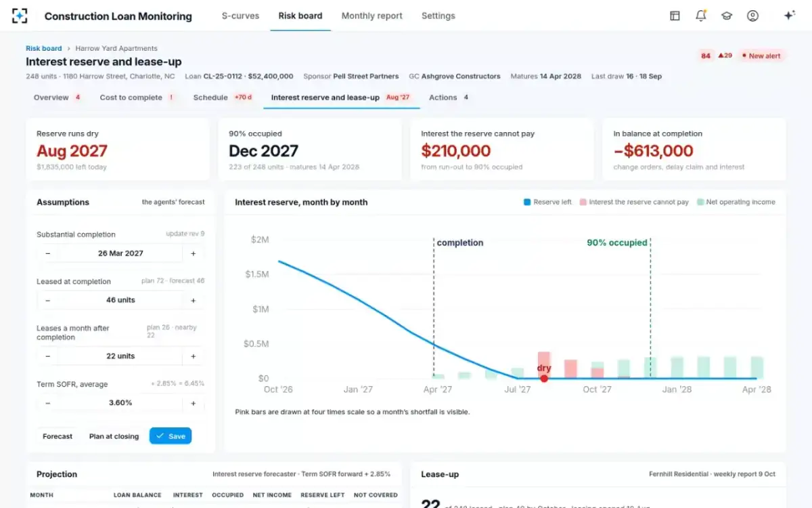Click the Pell Street Partners sponsor name

pyautogui.click(x=366, y=77)
